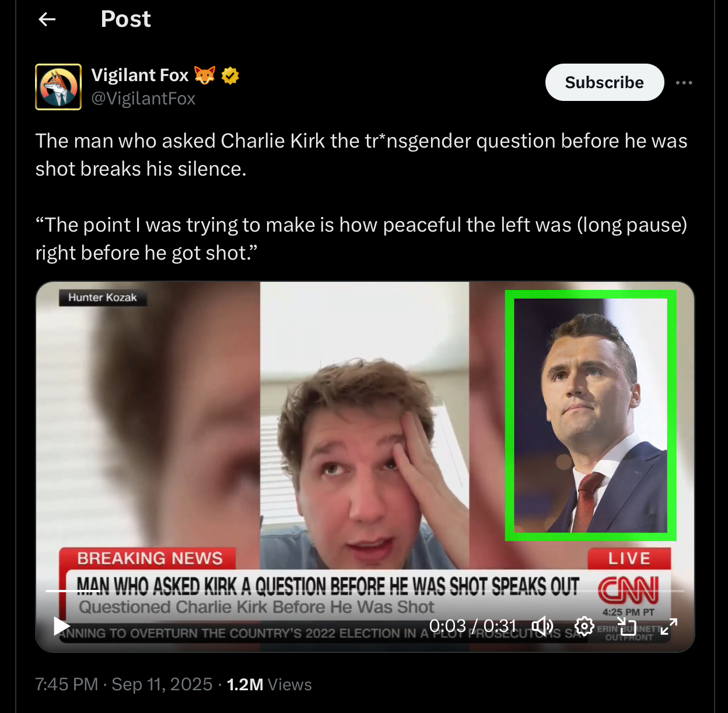Click the gold verified badge
This screenshot has height=713, width=728.
tap(230, 75)
